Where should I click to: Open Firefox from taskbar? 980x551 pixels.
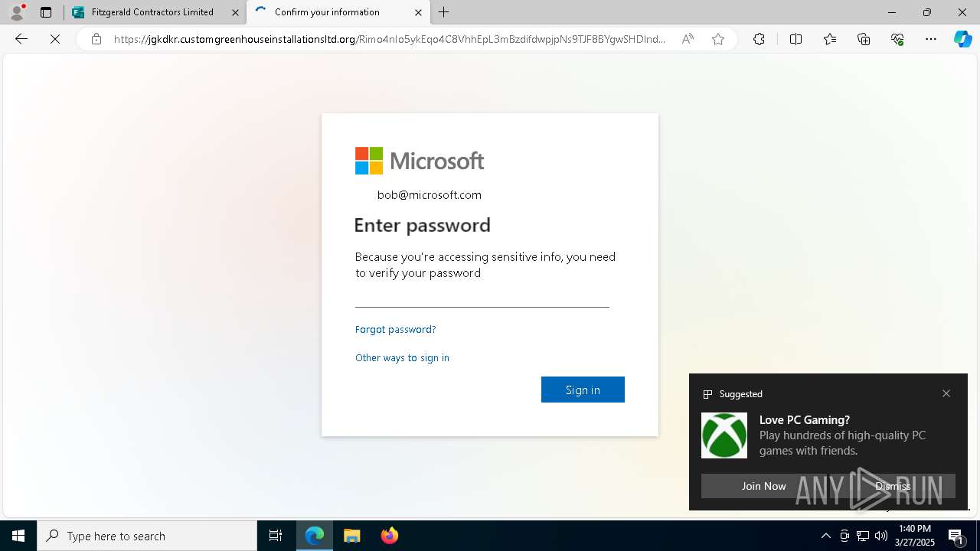point(390,536)
